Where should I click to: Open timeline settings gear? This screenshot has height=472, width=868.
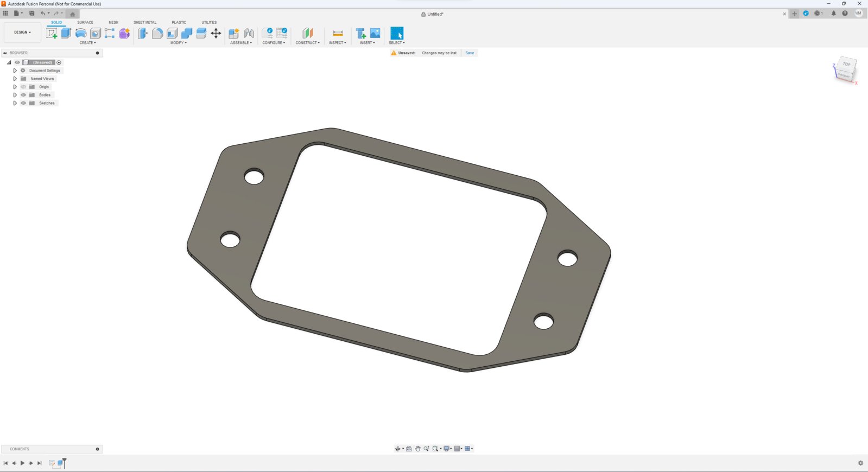pyautogui.click(x=860, y=463)
